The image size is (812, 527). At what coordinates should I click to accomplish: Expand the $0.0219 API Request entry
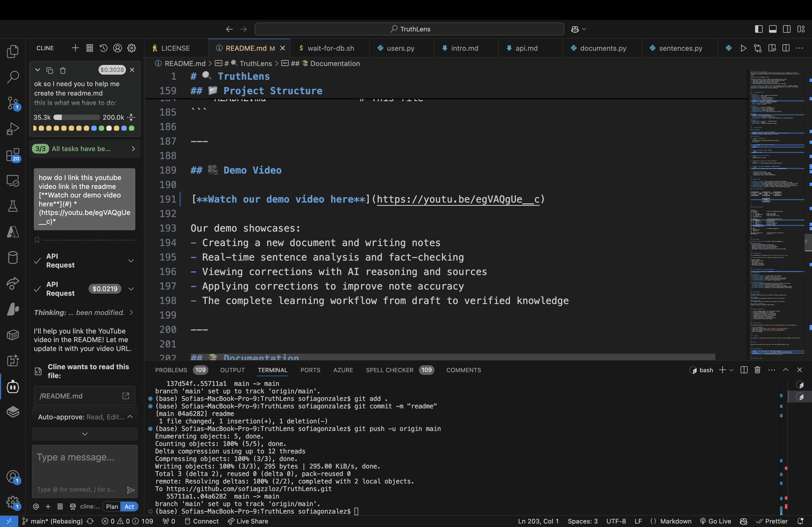(131, 289)
